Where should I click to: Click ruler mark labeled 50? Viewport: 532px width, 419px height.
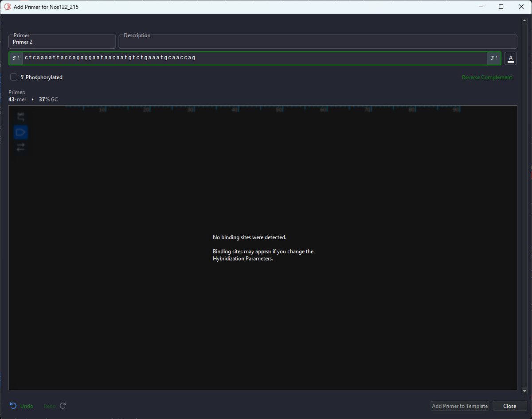tap(279, 109)
